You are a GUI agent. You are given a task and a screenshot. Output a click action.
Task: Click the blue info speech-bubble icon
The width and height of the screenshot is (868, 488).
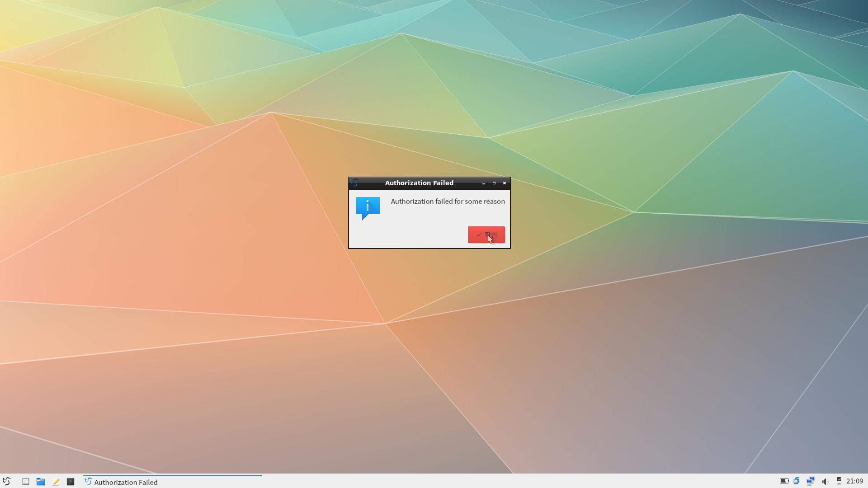click(x=368, y=208)
